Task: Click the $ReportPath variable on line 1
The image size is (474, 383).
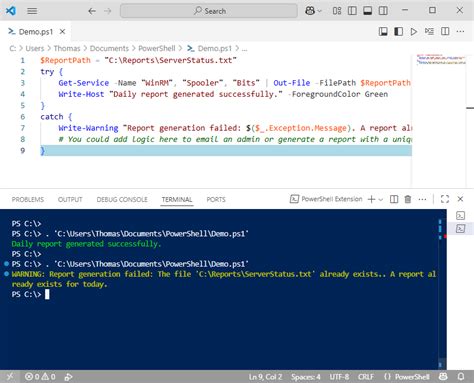Action: coord(65,60)
